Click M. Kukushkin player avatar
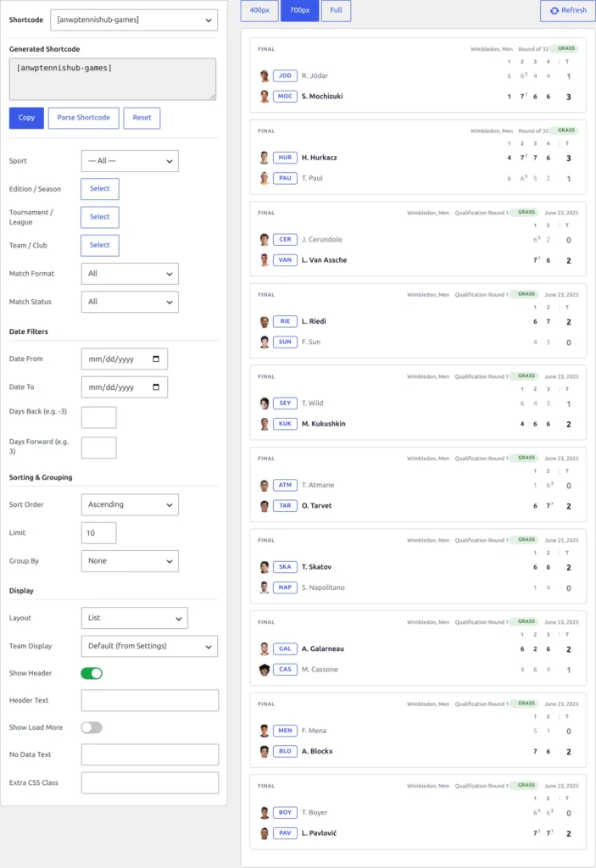The width and height of the screenshot is (596, 868). 265,424
